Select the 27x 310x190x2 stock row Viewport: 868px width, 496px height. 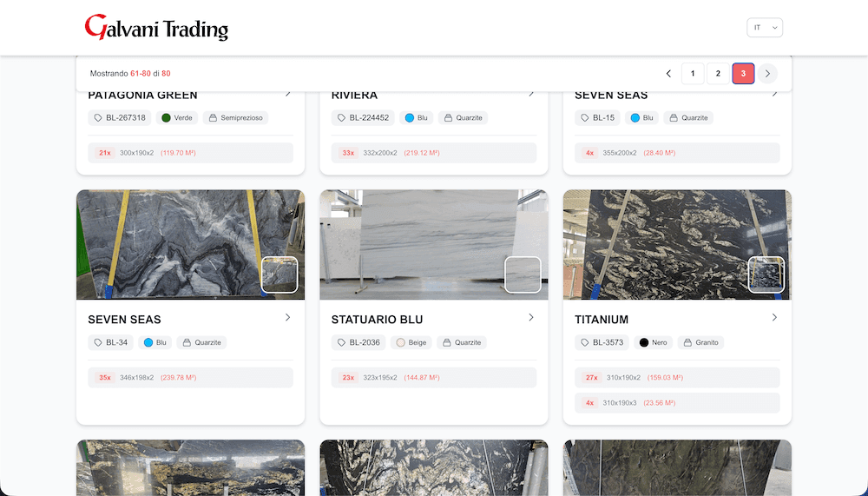pos(677,378)
